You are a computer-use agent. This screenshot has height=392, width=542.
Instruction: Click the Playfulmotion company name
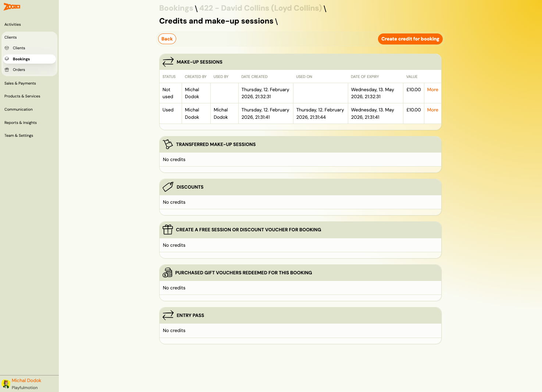(x=25, y=388)
